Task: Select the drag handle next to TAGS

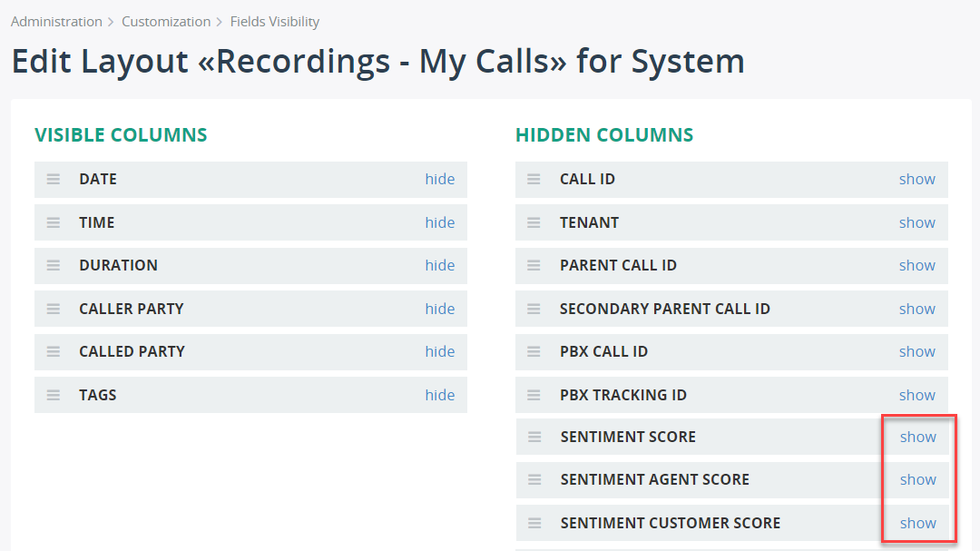Action: (54, 395)
